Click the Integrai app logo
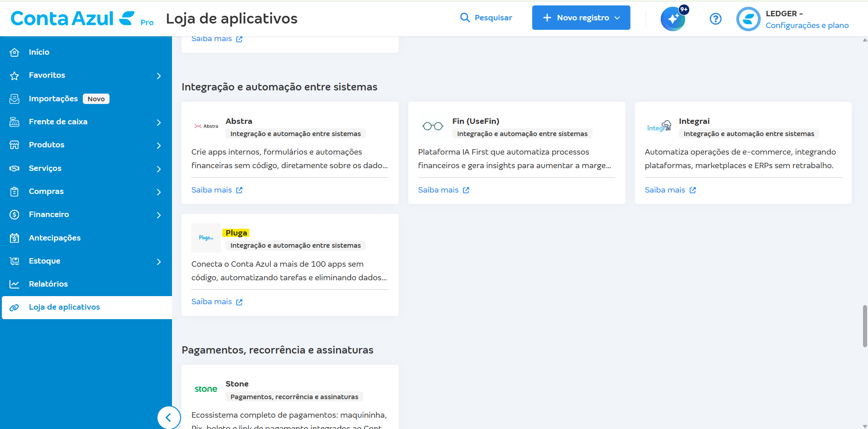The width and height of the screenshot is (868, 429). click(659, 126)
